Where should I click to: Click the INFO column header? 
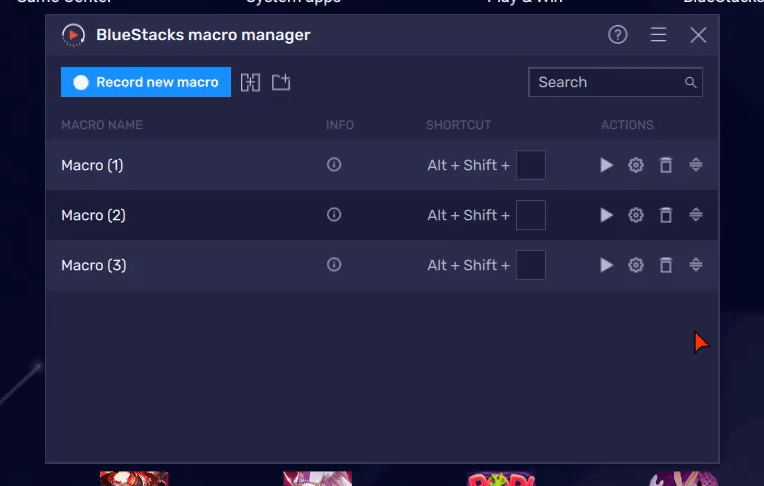(x=340, y=125)
